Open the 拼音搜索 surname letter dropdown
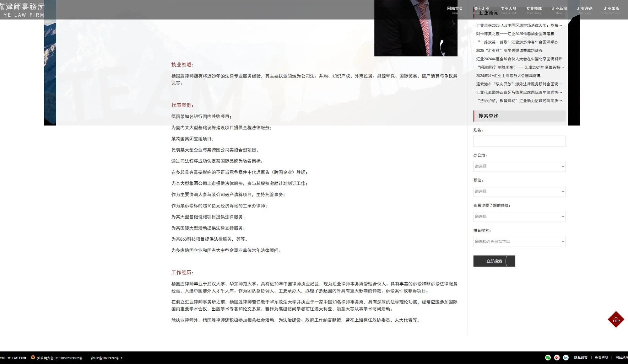This screenshot has height=364, width=628. 519,242
